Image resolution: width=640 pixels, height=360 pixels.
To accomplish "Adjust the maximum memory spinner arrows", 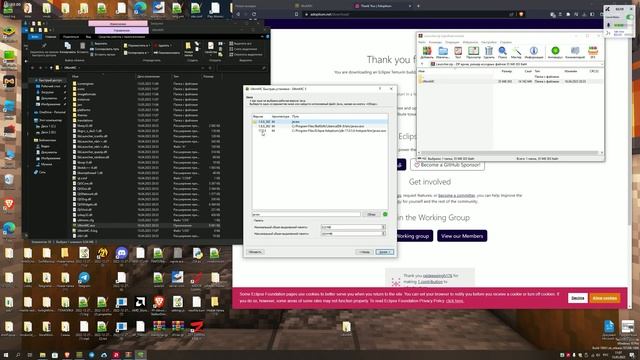I will click(383, 234).
